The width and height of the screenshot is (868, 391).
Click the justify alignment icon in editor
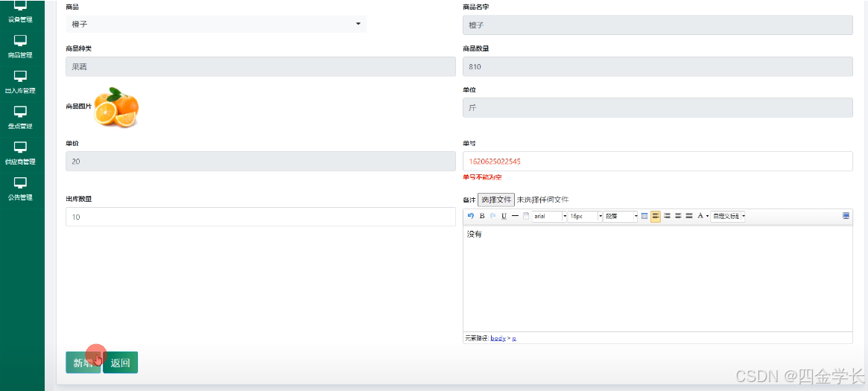[x=689, y=216]
